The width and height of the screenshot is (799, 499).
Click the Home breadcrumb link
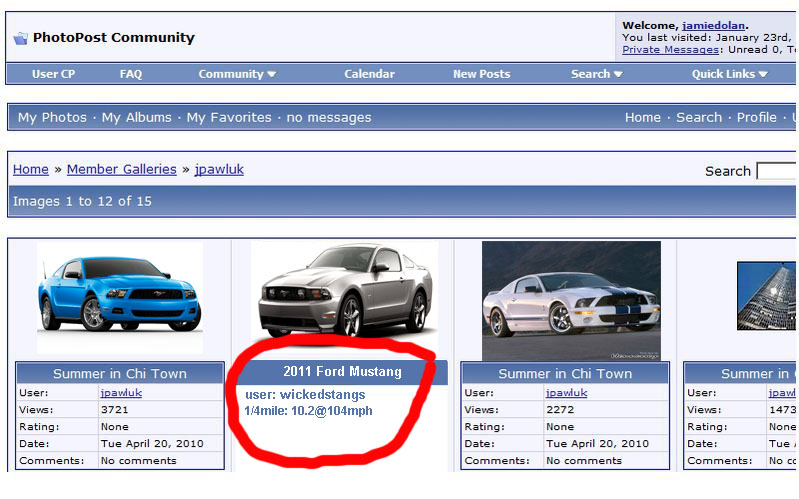click(31, 169)
